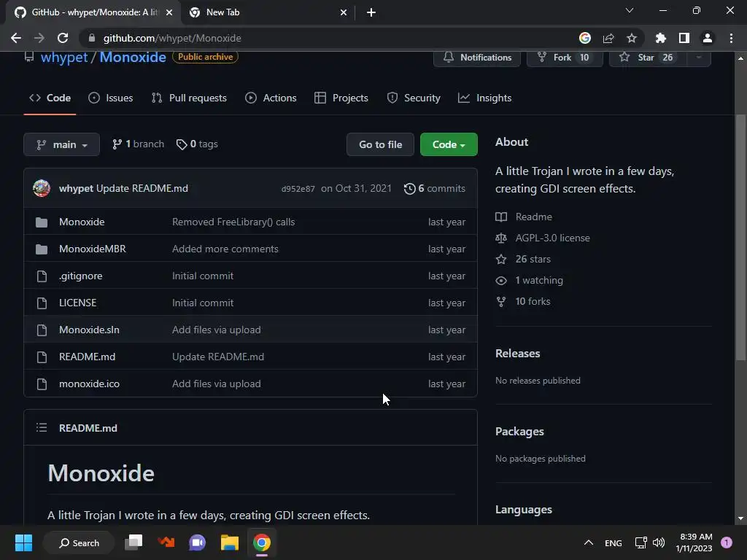This screenshot has height=560, width=747.
Task: Open the chat app on taskbar
Action: tap(197, 542)
